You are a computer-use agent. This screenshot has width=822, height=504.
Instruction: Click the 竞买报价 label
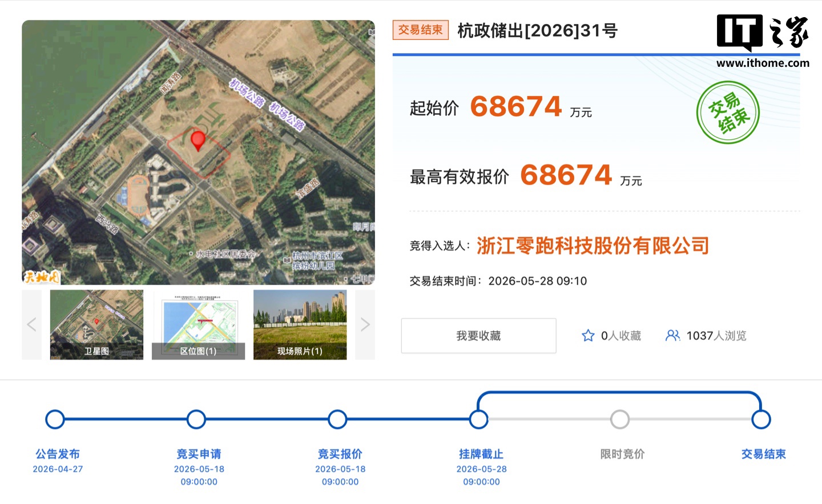click(340, 454)
